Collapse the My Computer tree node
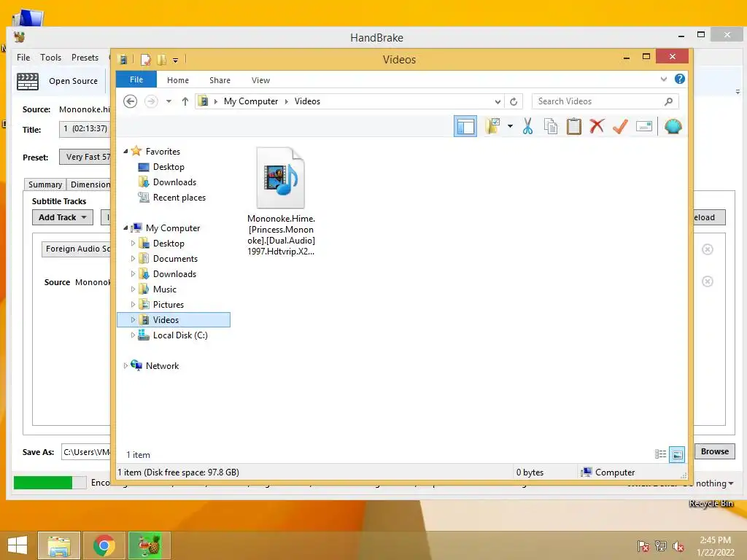This screenshot has height=560, width=747. coord(125,228)
